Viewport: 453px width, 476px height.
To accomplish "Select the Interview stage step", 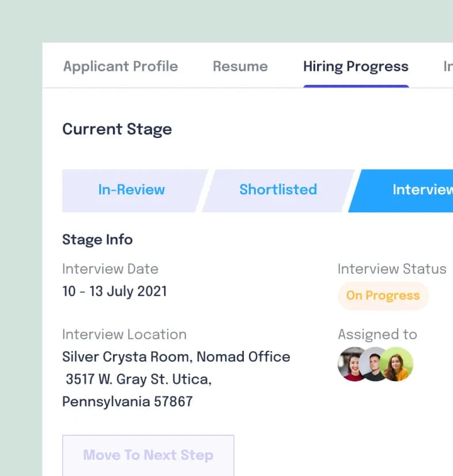I will (415, 190).
